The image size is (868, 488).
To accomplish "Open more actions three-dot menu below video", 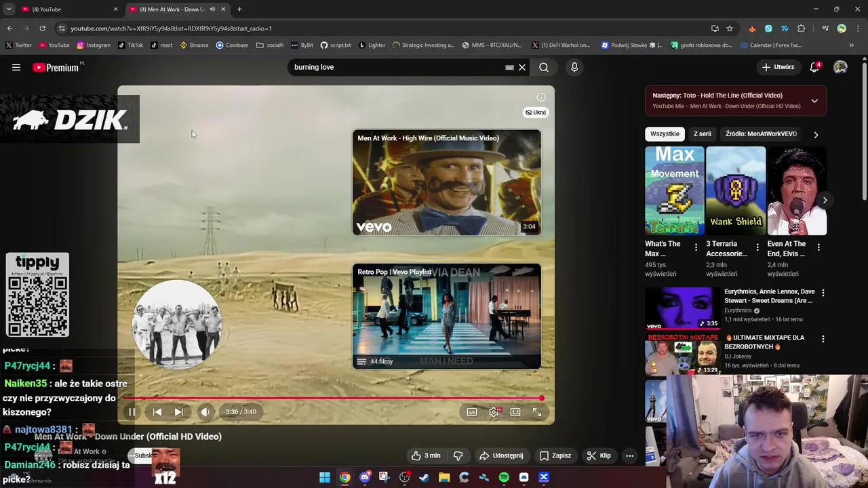I will tap(629, 455).
